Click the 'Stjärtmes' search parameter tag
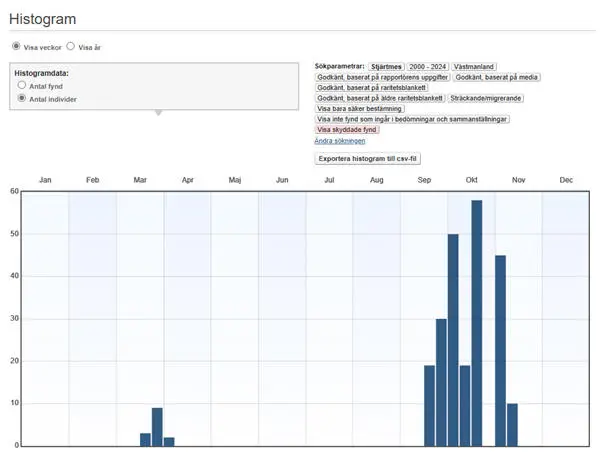Image resolution: width=603 pixels, height=452 pixels. click(x=386, y=67)
